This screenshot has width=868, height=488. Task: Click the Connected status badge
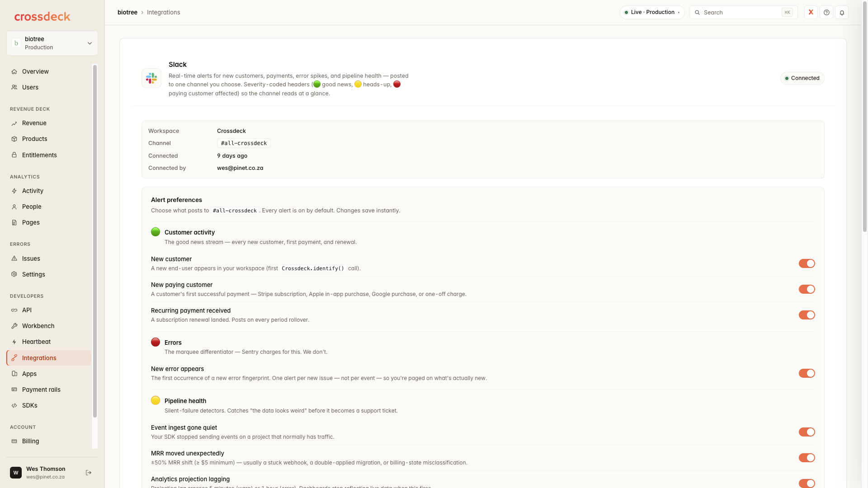[x=802, y=78]
